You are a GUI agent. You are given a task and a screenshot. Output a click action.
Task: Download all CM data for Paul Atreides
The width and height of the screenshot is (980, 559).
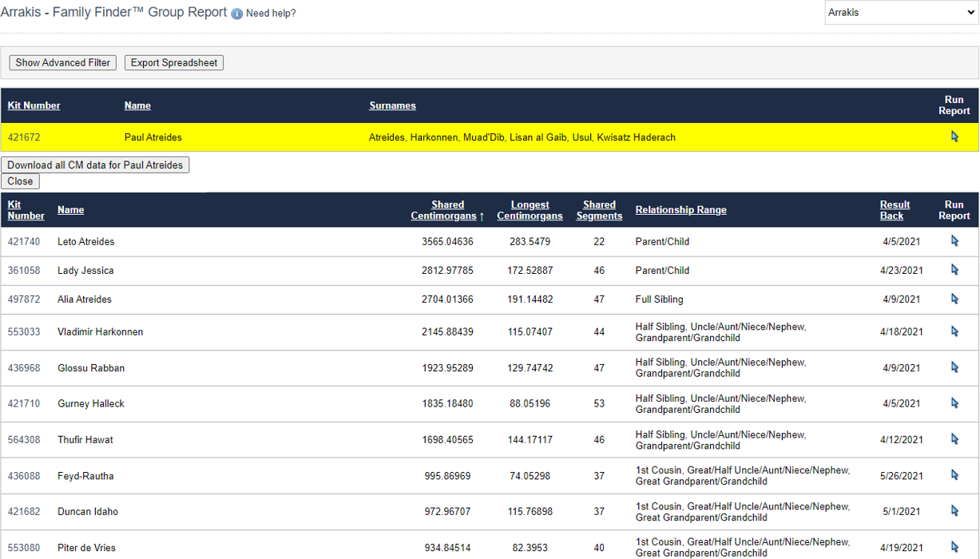[95, 165]
